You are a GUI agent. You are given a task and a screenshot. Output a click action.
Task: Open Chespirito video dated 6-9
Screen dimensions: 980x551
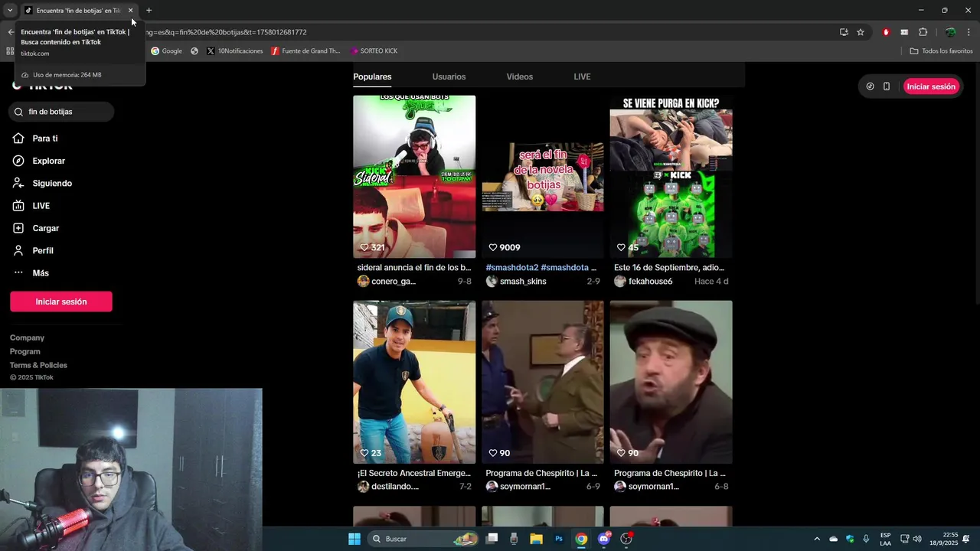[x=543, y=382]
